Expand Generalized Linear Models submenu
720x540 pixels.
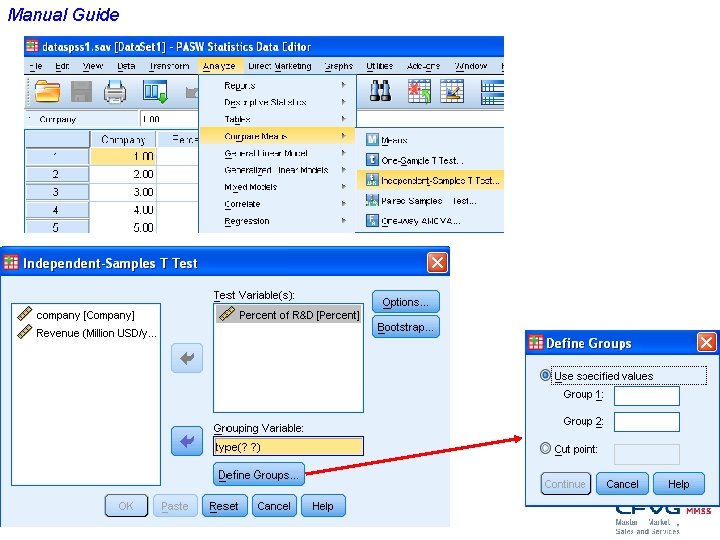(278, 170)
